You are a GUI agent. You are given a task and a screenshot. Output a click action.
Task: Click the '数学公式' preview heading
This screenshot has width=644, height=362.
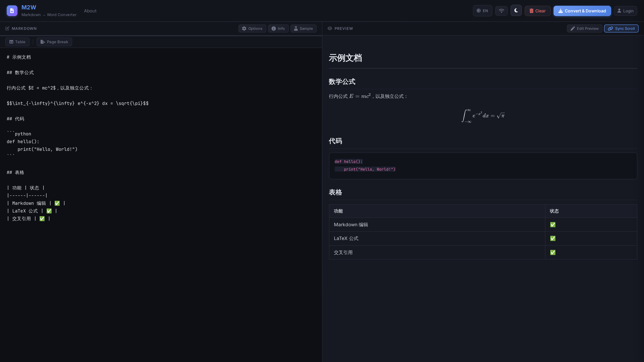pyautogui.click(x=342, y=82)
